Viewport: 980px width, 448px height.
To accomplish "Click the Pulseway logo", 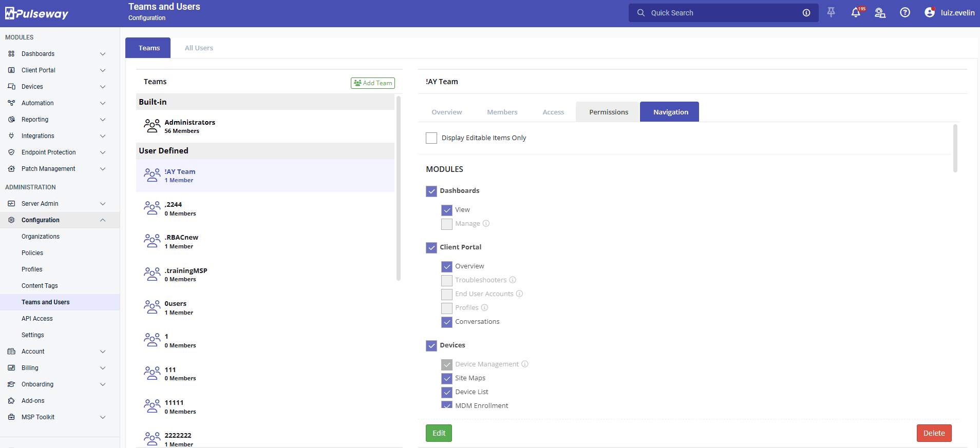I will pos(36,13).
